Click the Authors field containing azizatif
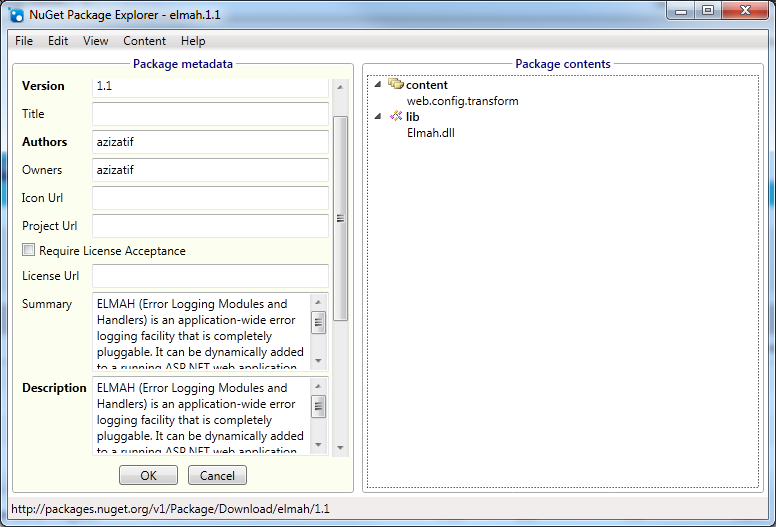776x527 pixels. click(210, 142)
